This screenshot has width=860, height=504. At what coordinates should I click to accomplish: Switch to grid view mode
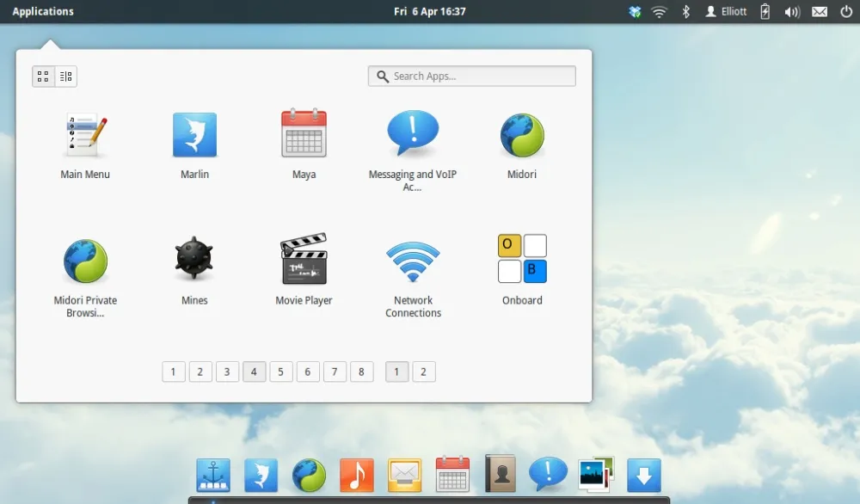click(43, 77)
